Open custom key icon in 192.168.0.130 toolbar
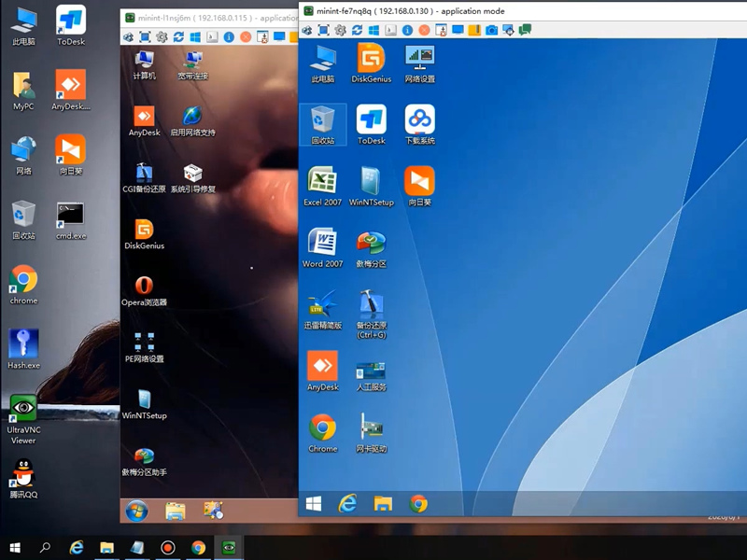The height and width of the screenshot is (560, 747). coord(390,30)
